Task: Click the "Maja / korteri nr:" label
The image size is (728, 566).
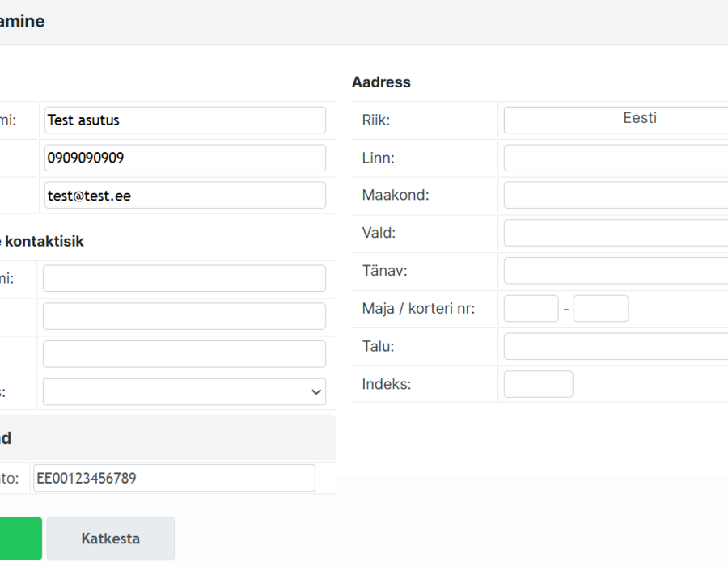Action: 419,309
